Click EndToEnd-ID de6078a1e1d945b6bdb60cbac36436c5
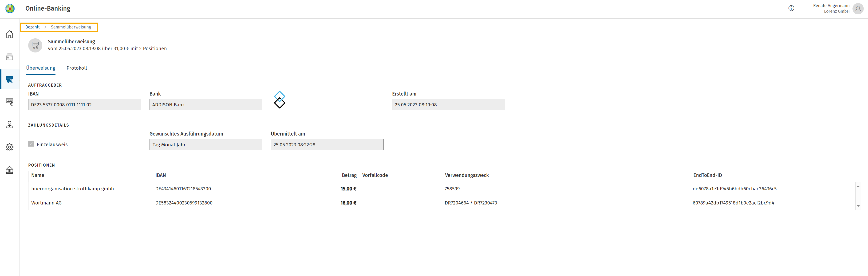 pos(734,189)
